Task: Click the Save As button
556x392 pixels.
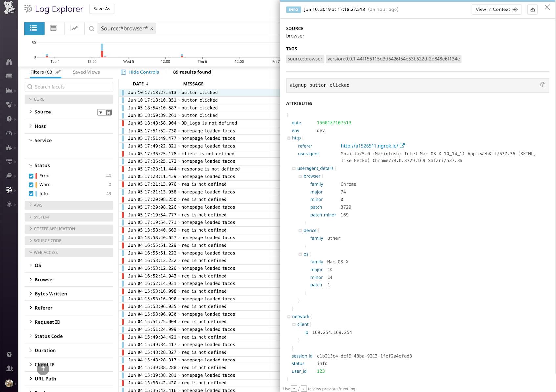Action: click(x=102, y=9)
